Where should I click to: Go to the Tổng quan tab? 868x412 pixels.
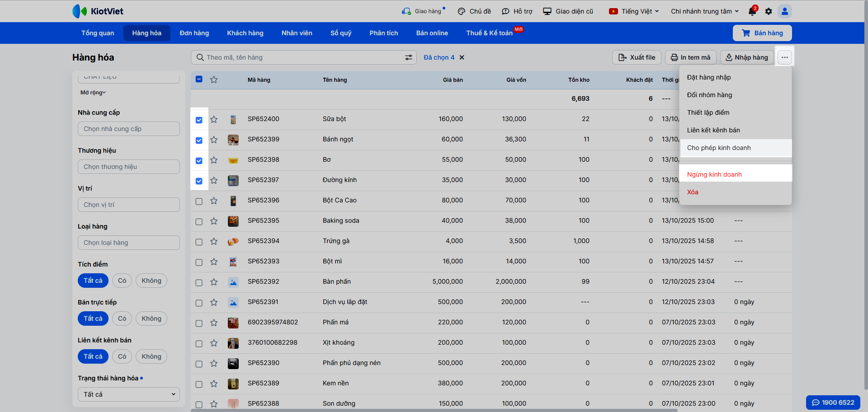(x=98, y=33)
